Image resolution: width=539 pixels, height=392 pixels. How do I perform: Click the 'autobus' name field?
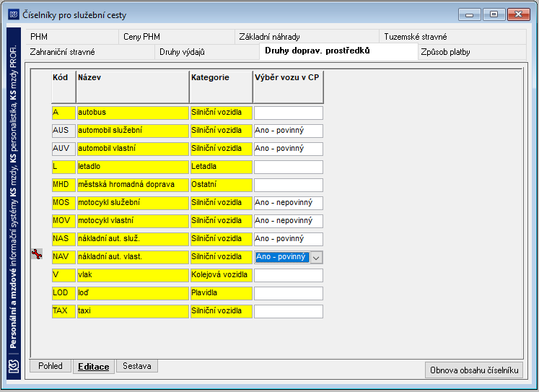click(133, 113)
